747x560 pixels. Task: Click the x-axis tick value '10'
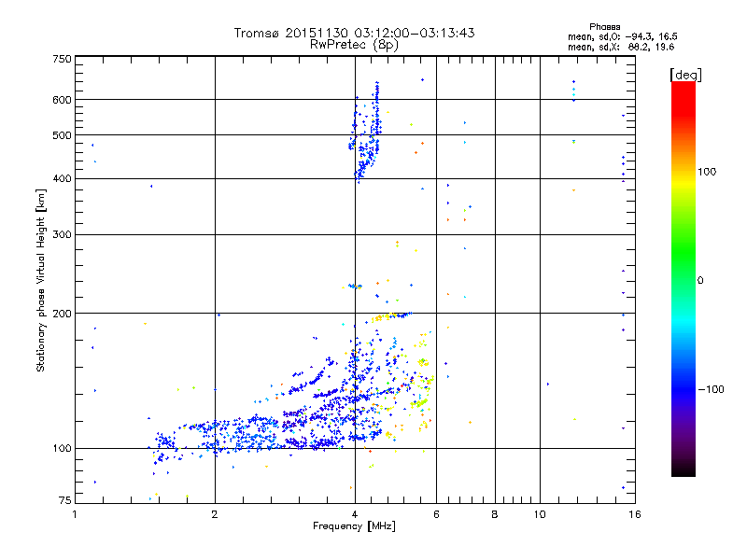(540, 514)
